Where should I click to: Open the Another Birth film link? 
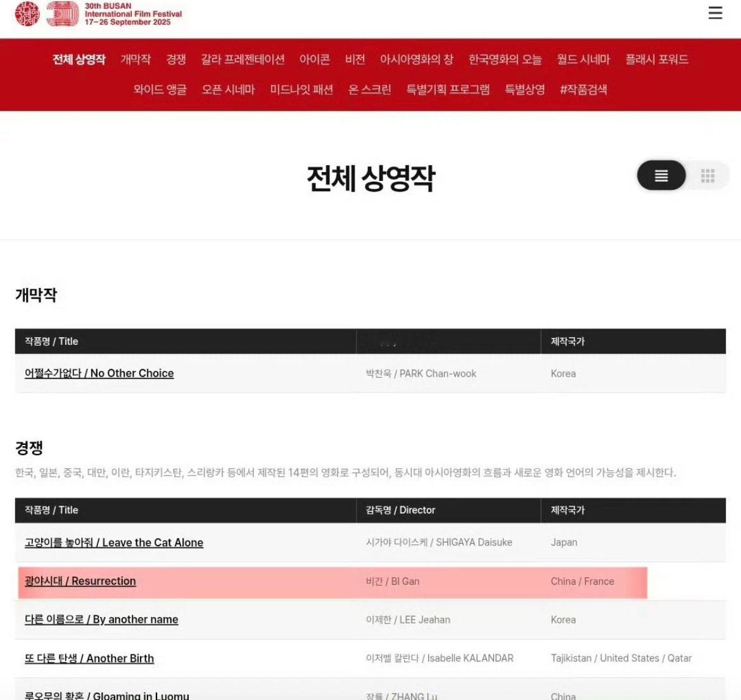[89, 658]
